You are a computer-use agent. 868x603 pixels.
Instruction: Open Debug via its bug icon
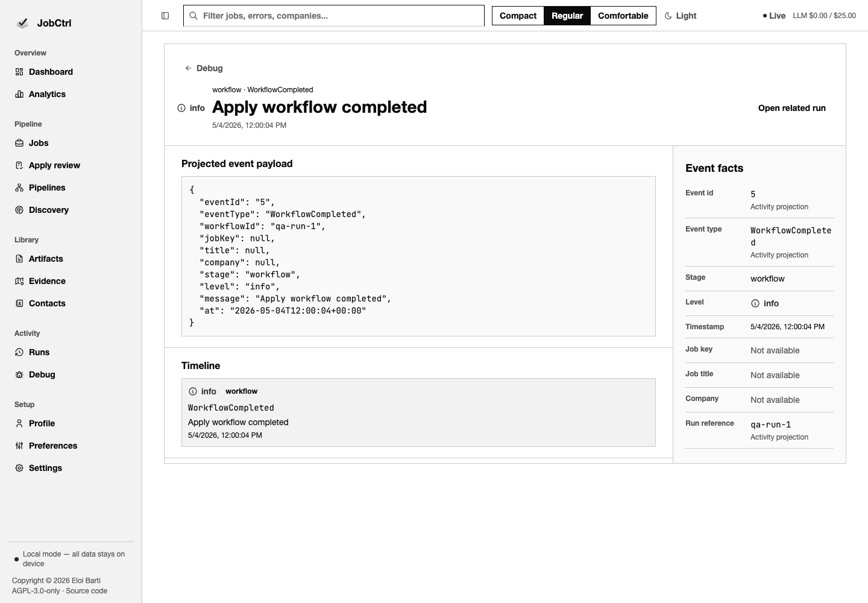(19, 374)
